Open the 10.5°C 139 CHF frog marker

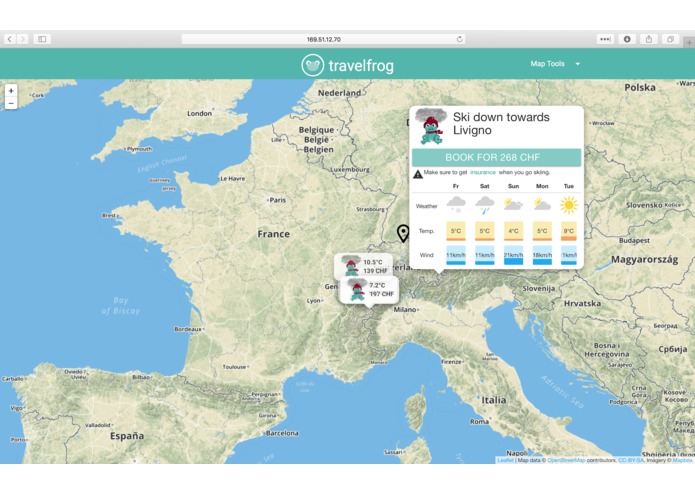click(363, 265)
